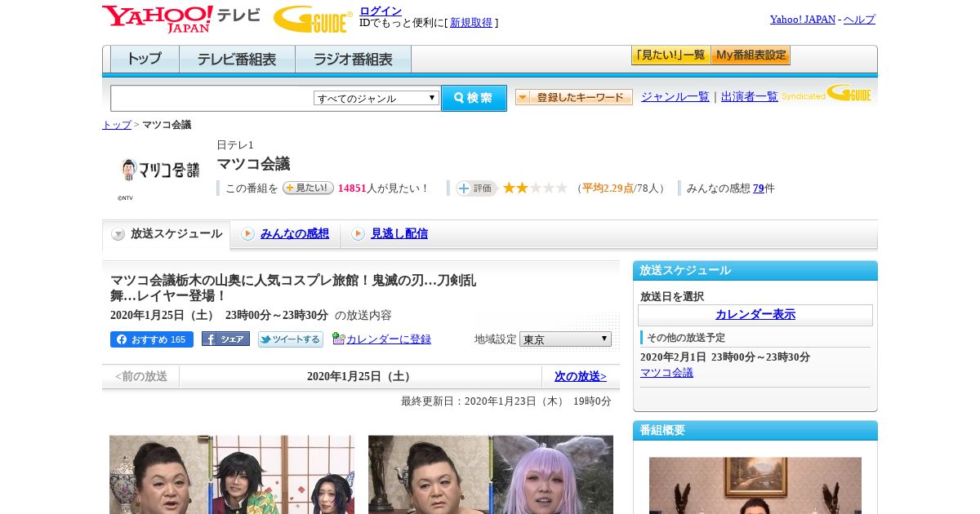Open the 79 reviews count link

759,188
